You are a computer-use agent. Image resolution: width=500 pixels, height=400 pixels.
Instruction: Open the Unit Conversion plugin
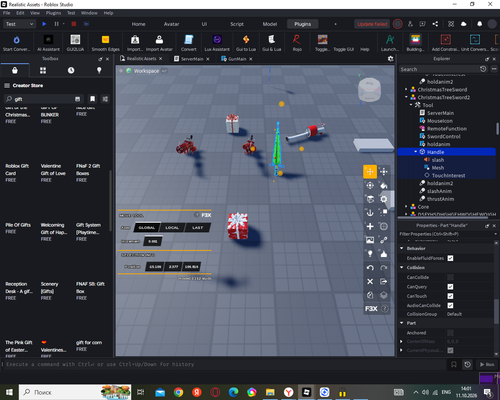coord(475,43)
